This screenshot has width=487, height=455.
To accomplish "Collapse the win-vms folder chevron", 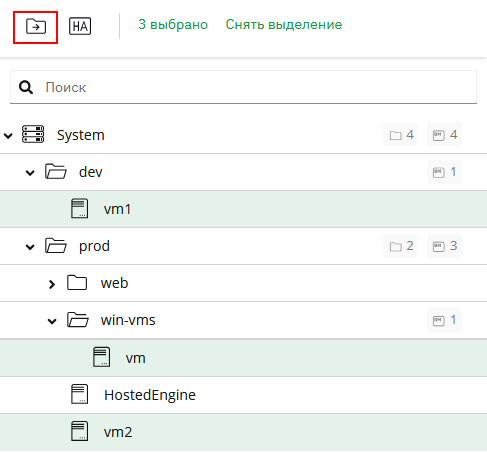I will 52,321.
